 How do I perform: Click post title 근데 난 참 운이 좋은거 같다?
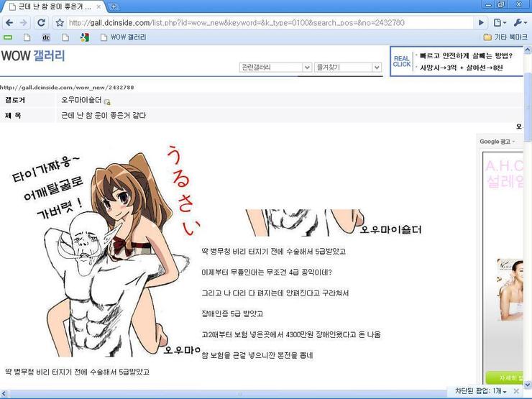point(104,115)
